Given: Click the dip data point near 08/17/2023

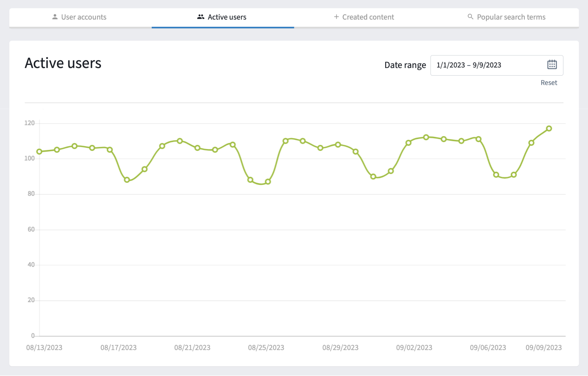Looking at the screenshot, I should pyautogui.click(x=127, y=179).
